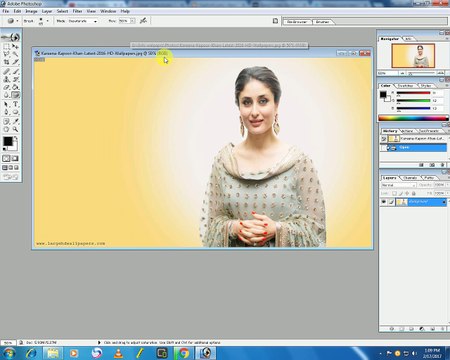Select the Notes tool
This screenshot has width=450, height=360.
(x=6, y=122)
